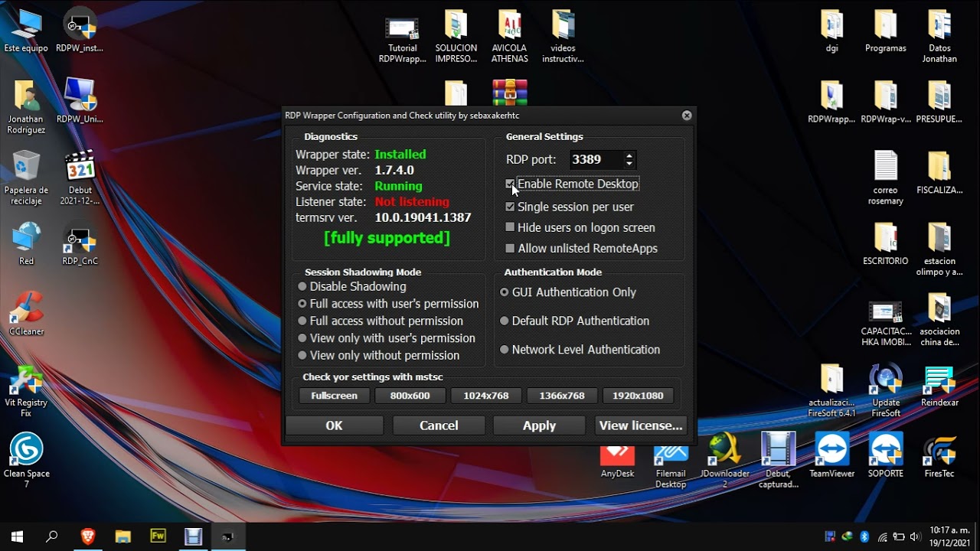The height and width of the screenshot is (551, 980).
Task: Open taskbar search magnifier
Action: [52, 536]
